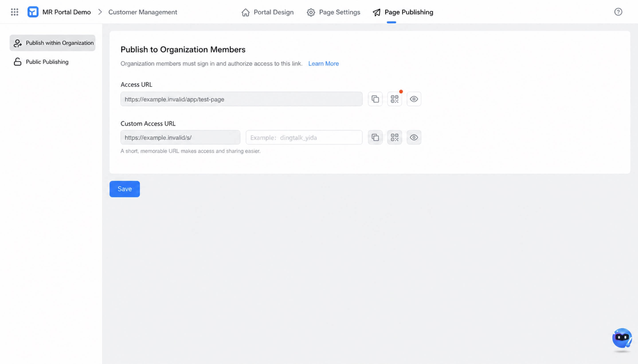Screen dimensions: 638x364
Task: Show QR code for Access URL
Action: pos(394,99)
